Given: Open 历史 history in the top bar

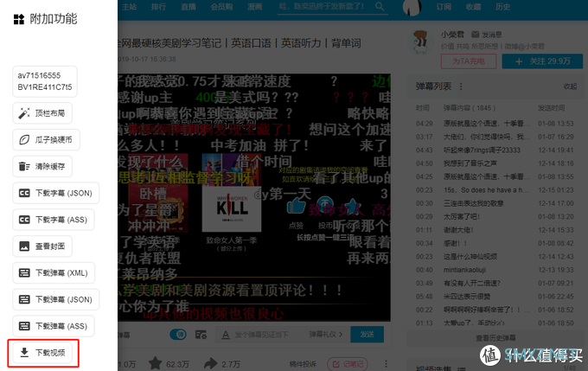Looking at the screenshot, I should pos(502,7).
